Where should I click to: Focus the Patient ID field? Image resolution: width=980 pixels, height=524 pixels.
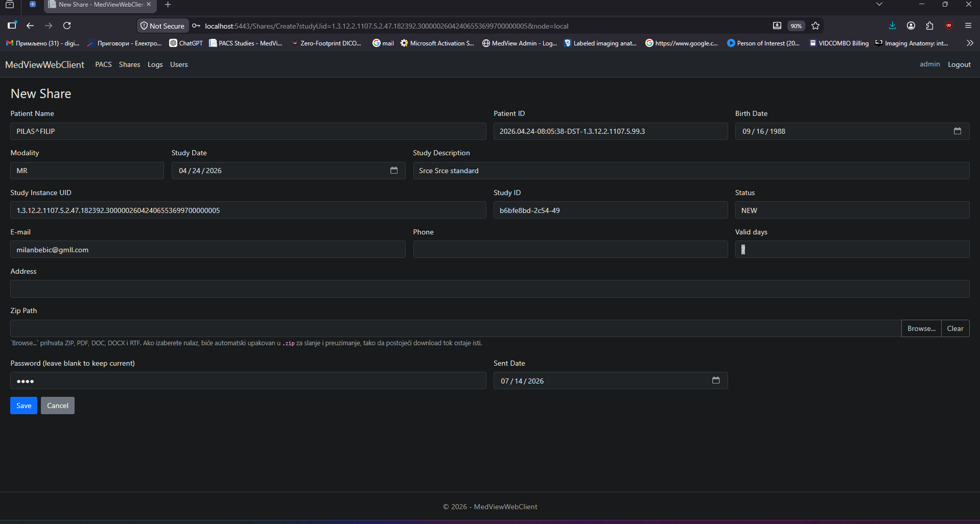pyautogui.click(x=611, y=131)
